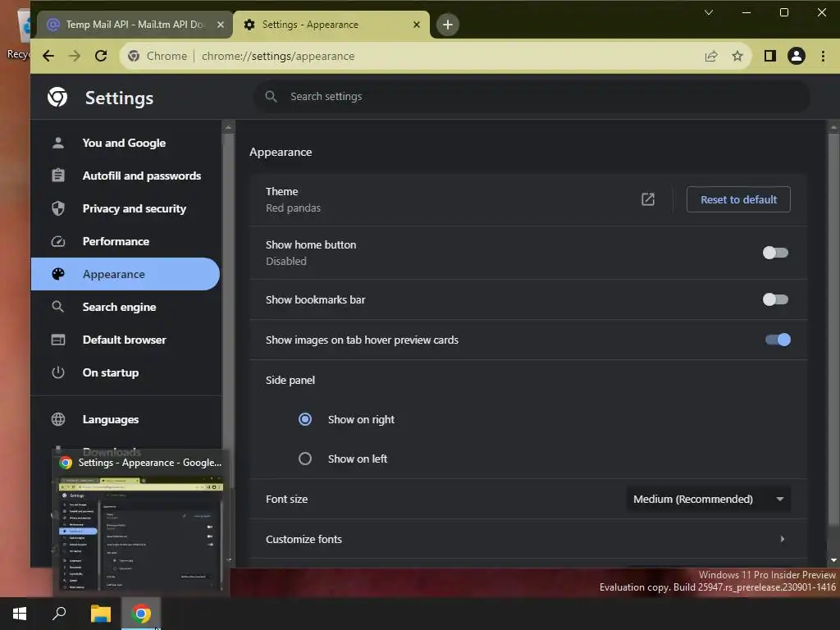Open Autofill and passwords section
Screen dimensions: 840x630
coord(126,176)
